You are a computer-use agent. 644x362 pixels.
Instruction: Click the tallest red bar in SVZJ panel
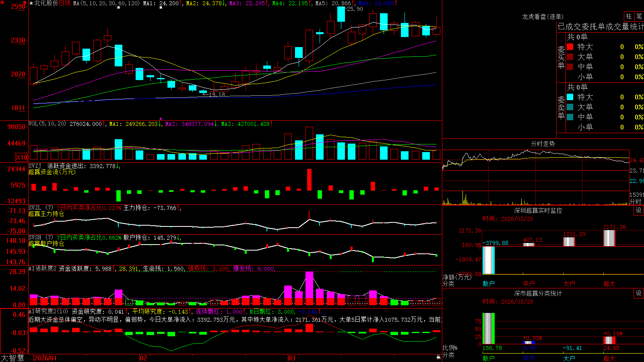(309, 180)
